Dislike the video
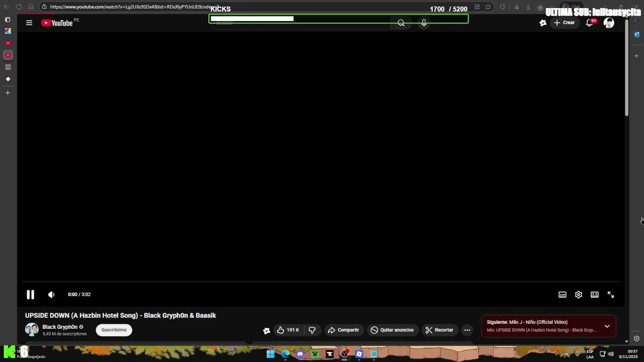 pyautogui.click(x=312, y=330)
